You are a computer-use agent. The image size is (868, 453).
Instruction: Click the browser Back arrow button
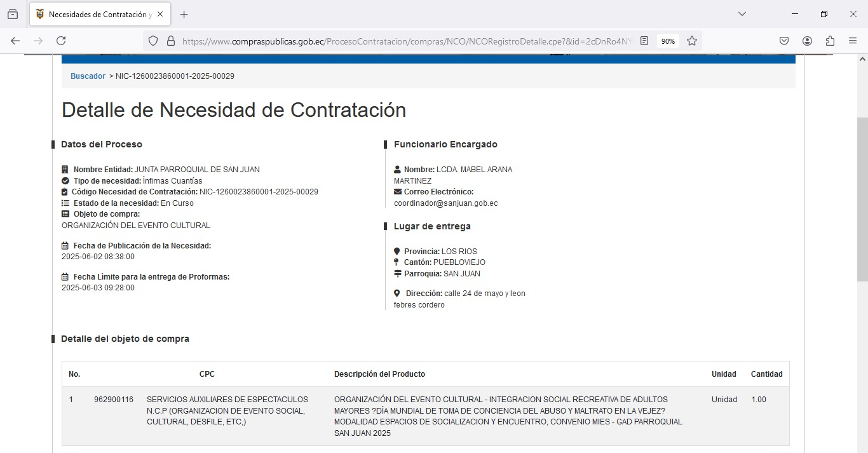(15, 41)
